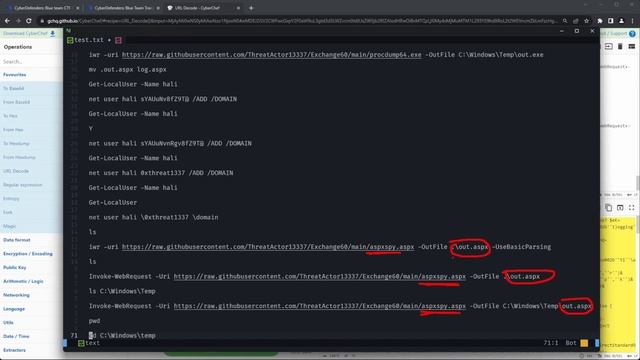Viewport: 640px width, 360px height.
Task: Select the To Hex operation
Action: [x=31, y=116]
